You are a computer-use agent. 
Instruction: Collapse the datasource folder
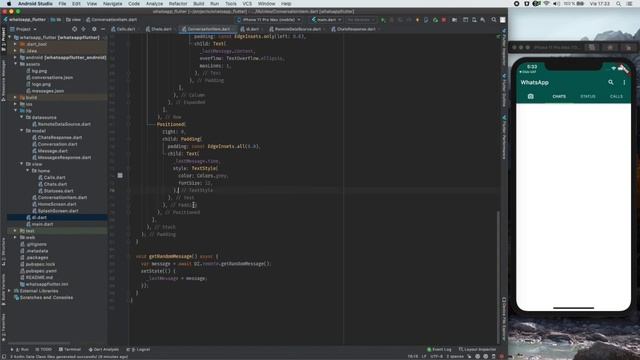[22, 117]
